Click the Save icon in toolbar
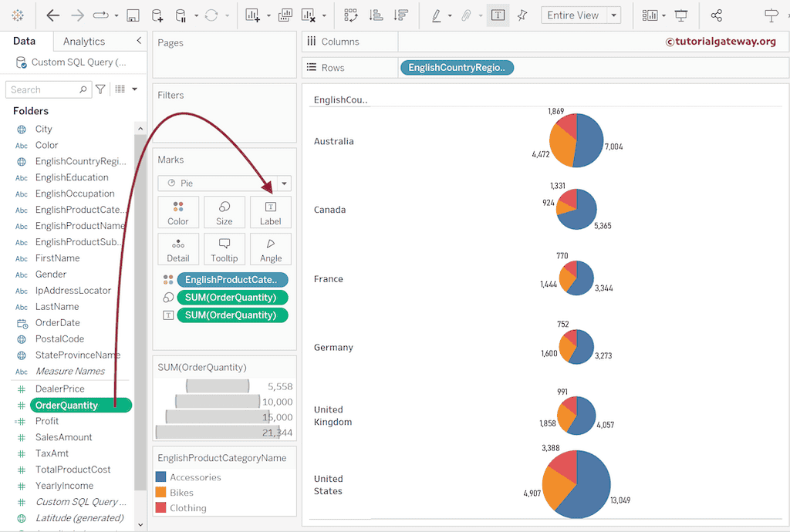The width and height of the screenshot is (790, 532). point(133,15)
